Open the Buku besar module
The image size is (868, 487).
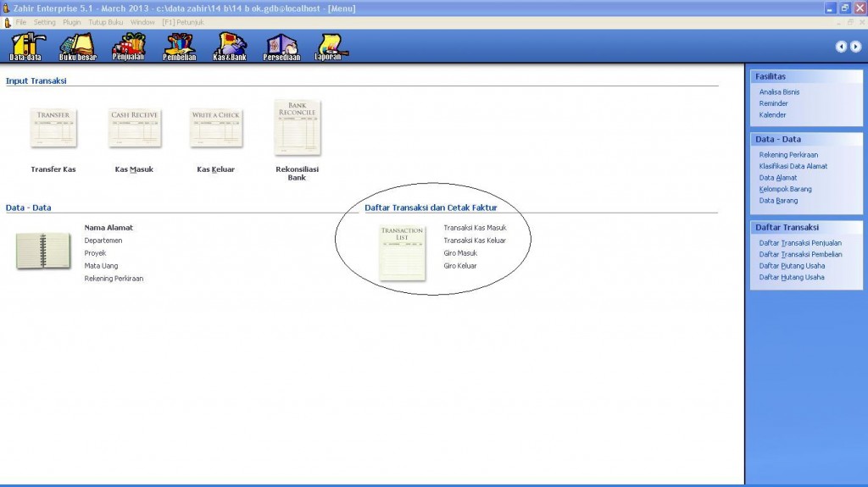pyautogui.click(x=77, y=47)
